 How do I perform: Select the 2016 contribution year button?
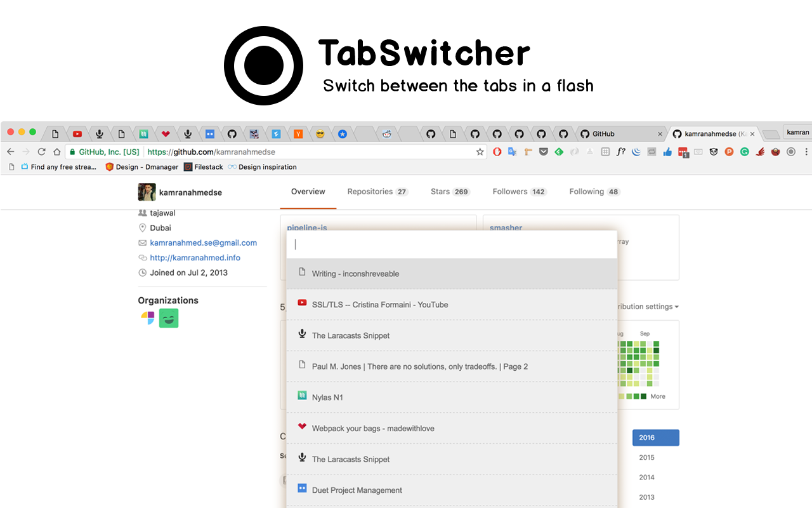[x=656, y=438]
